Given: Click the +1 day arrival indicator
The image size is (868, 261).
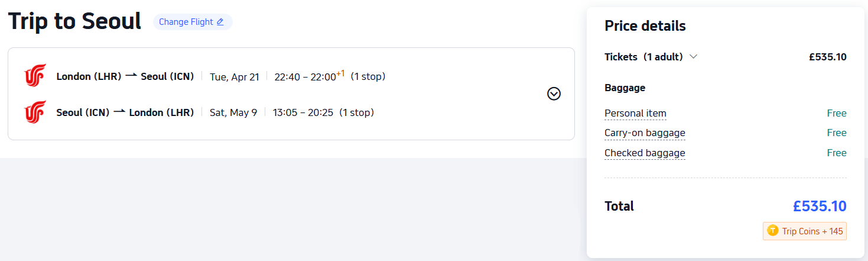Looking at the screenshot, I should (340, 73).
